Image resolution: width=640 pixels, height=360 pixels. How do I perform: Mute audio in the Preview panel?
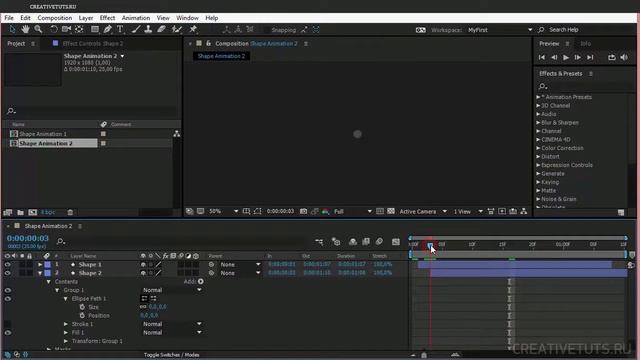(x=624, y=58)
